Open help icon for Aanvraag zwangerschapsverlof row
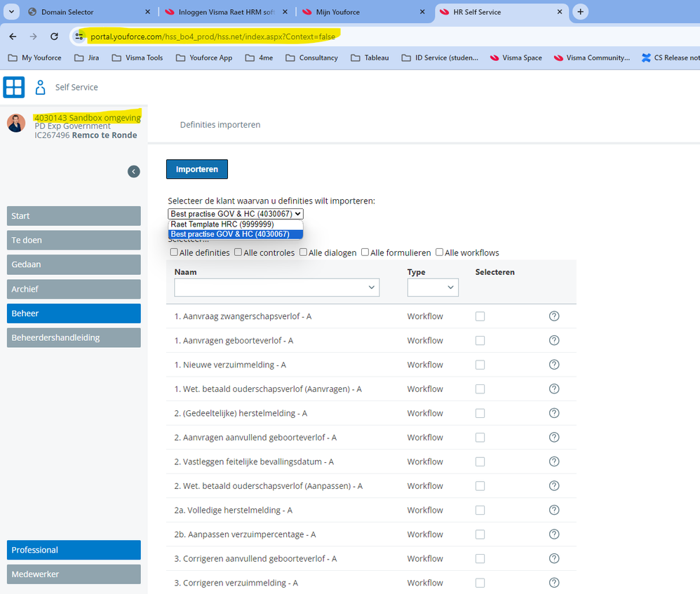The height and width of the screenshot is (594, 700). click(554, 316)
